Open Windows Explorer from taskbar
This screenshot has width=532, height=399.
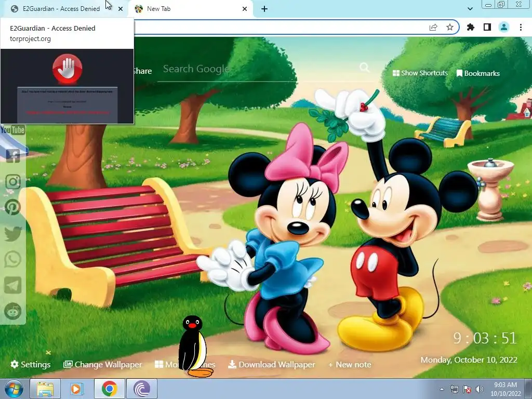[45, 389]
